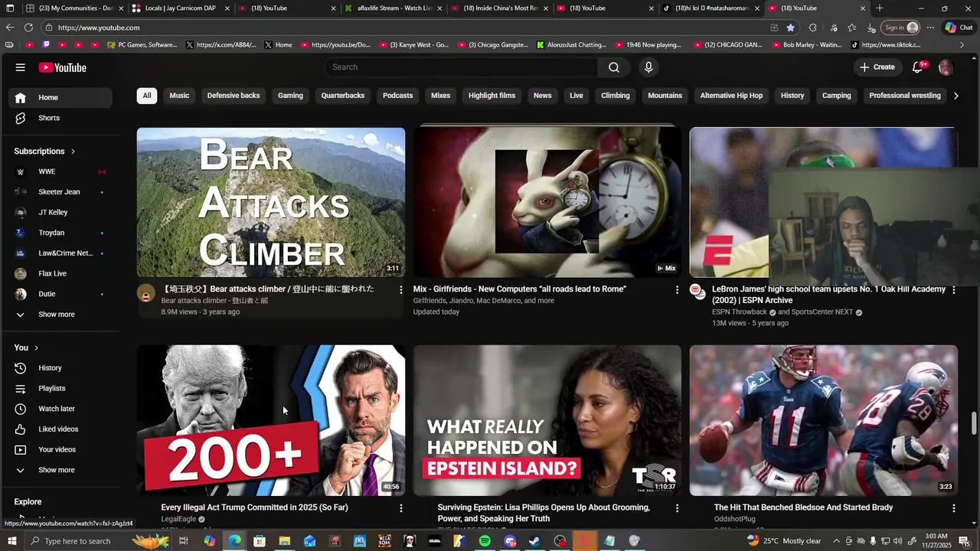Open Your videos in sidebar
The image size is (980, 551).
(60, 450)
